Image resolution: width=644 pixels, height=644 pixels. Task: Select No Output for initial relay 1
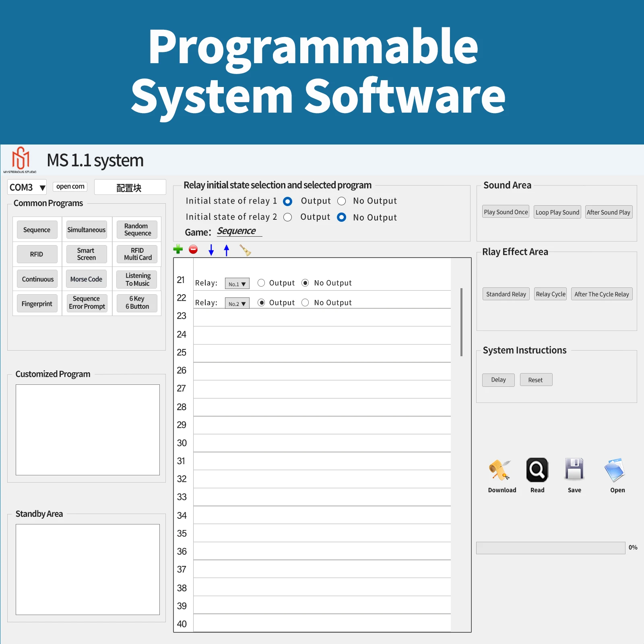[342, 201]
